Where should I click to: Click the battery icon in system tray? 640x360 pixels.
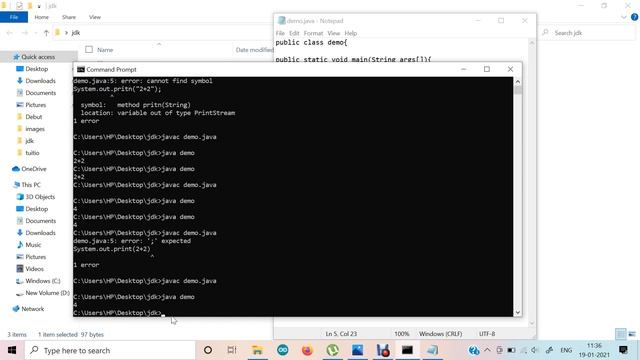pos(511,350)
